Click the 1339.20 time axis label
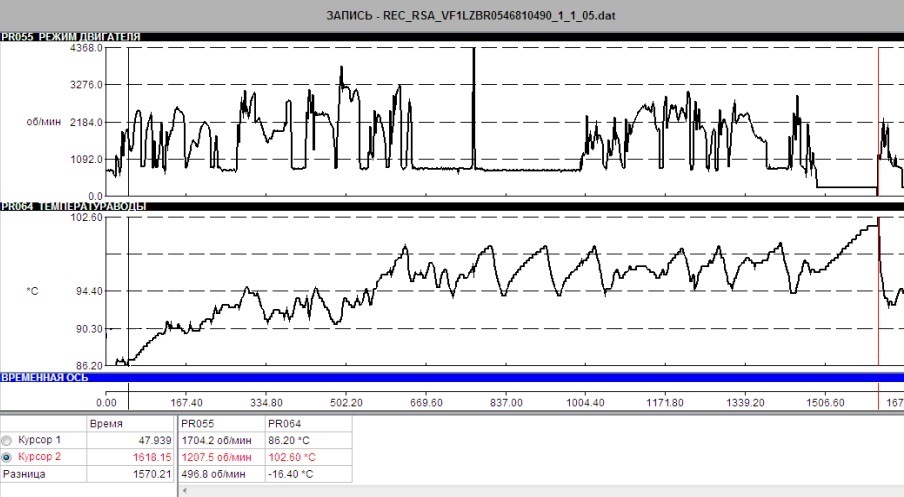The image size is (904, 497). (x=745, y=402)
